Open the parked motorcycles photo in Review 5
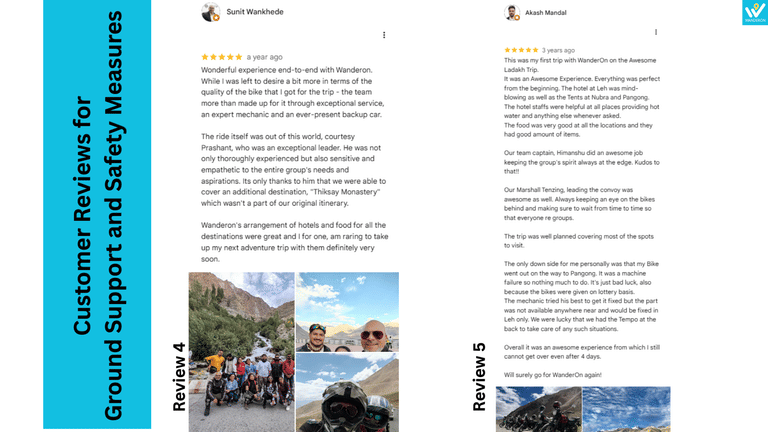The width and height of the screenshot is (768, 432). tap(538, 409)
